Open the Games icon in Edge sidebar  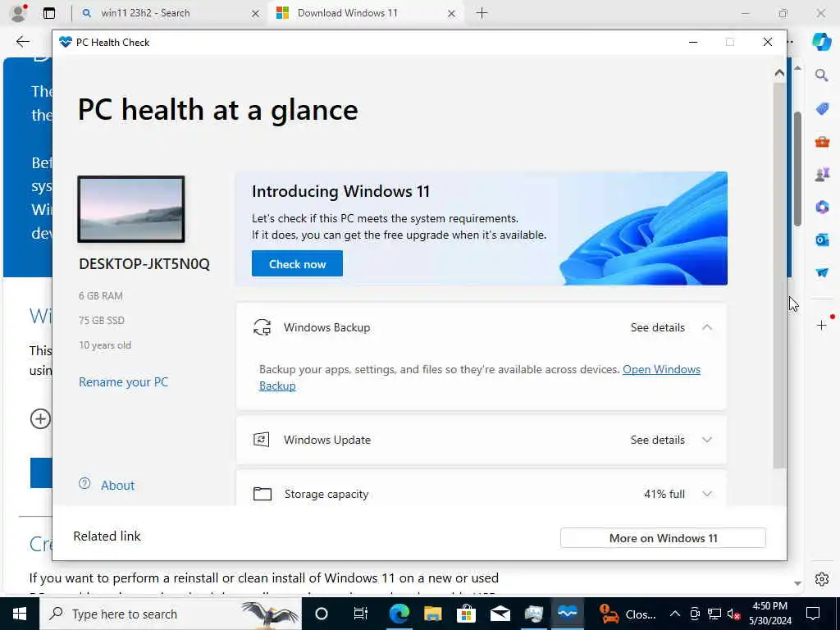pos(822,174)
